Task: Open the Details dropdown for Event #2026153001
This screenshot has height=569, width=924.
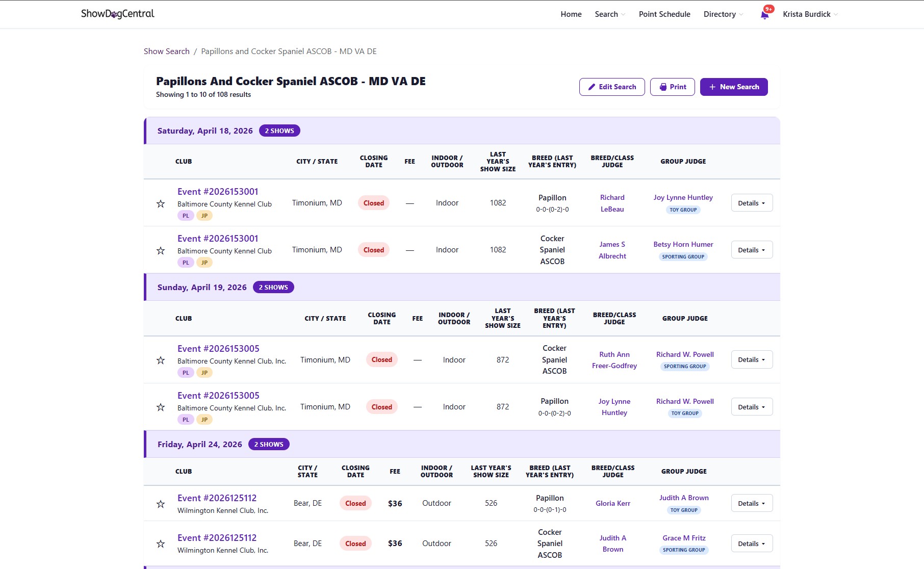Action: click(x=752, y=202)
